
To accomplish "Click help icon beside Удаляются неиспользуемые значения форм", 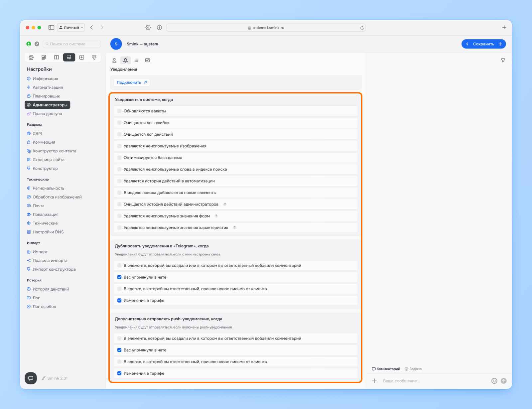I will click(x=216, y=216).
